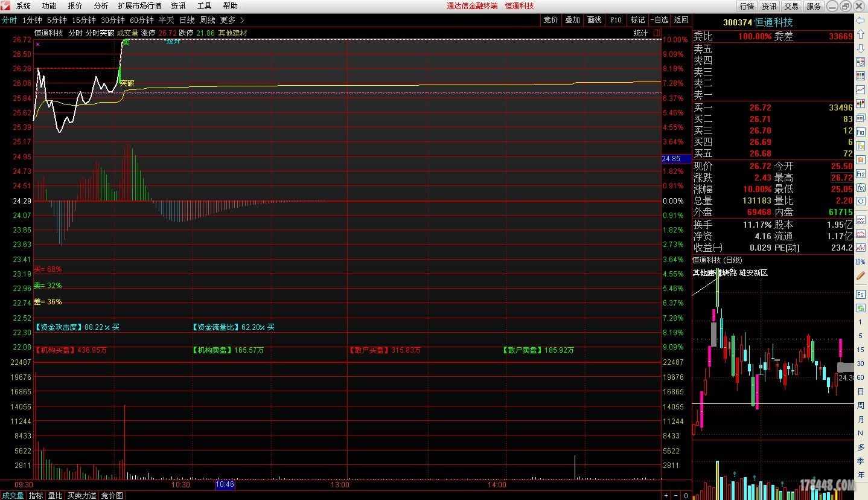
Task: Click the 雄安新区 concept label
Action: [x=753, y=273]
